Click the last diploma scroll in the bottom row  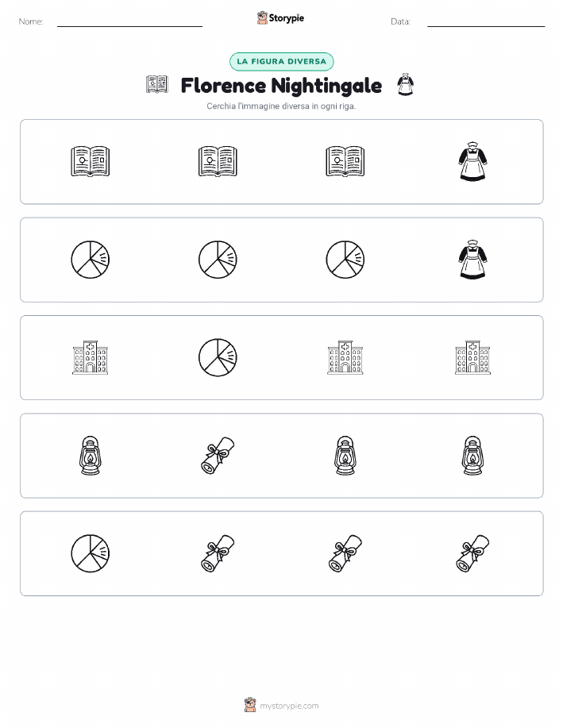pyautogui.click(x=472, y=553)
